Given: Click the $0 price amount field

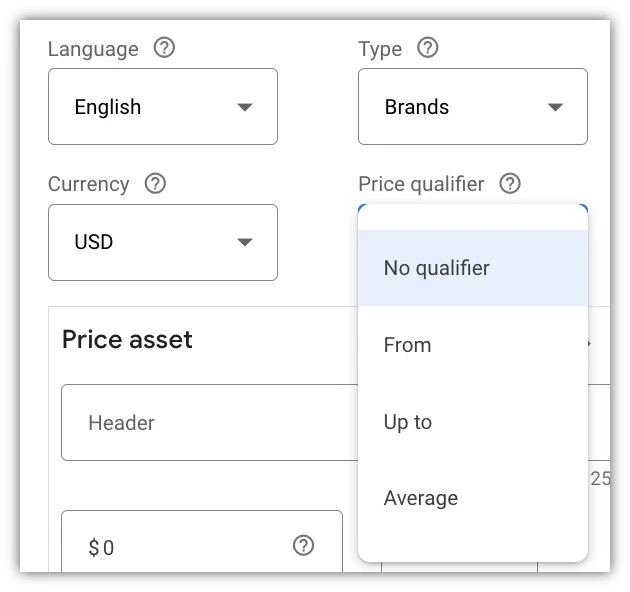Looking at the screenshot, I should click(180, 547).
